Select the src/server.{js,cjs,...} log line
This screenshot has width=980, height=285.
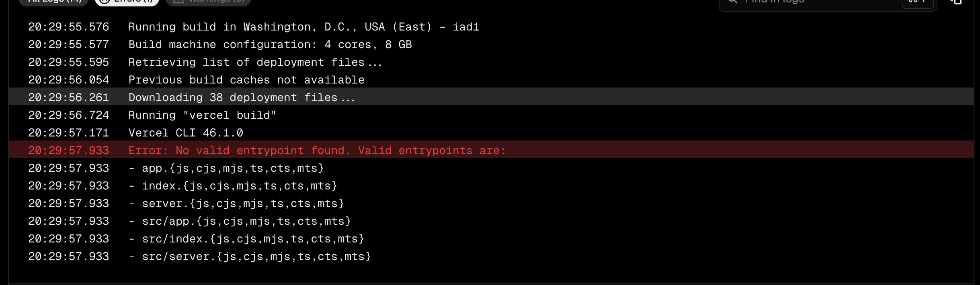click(491, 256)
